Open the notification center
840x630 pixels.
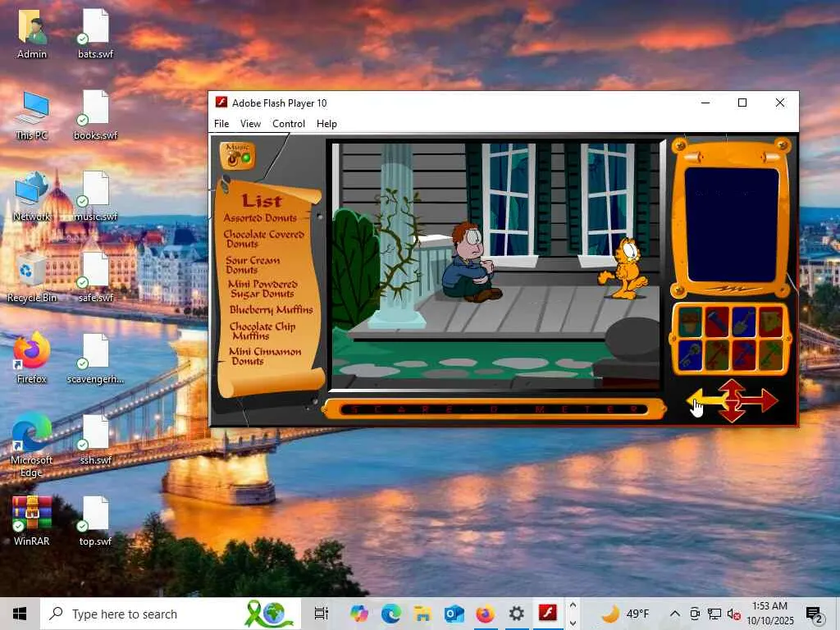[814, 614]
